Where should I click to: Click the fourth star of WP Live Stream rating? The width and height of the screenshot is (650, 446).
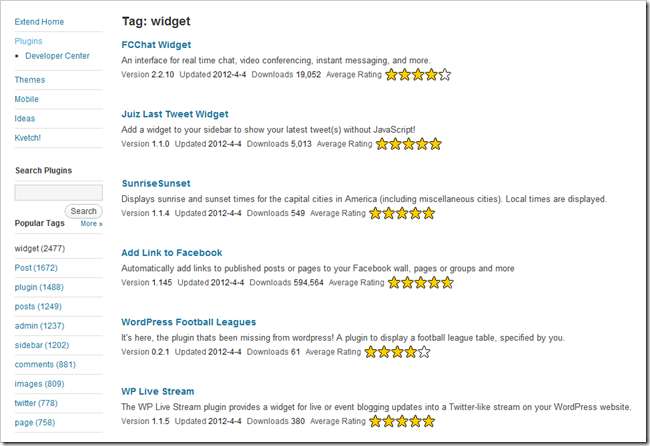click(x=414, y=422)
